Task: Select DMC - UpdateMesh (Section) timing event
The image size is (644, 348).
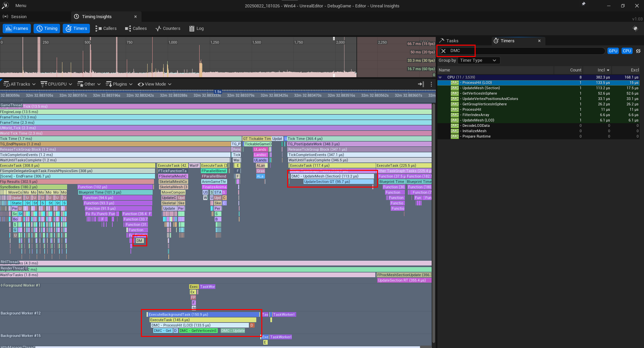Action: [x=332, y=176]
